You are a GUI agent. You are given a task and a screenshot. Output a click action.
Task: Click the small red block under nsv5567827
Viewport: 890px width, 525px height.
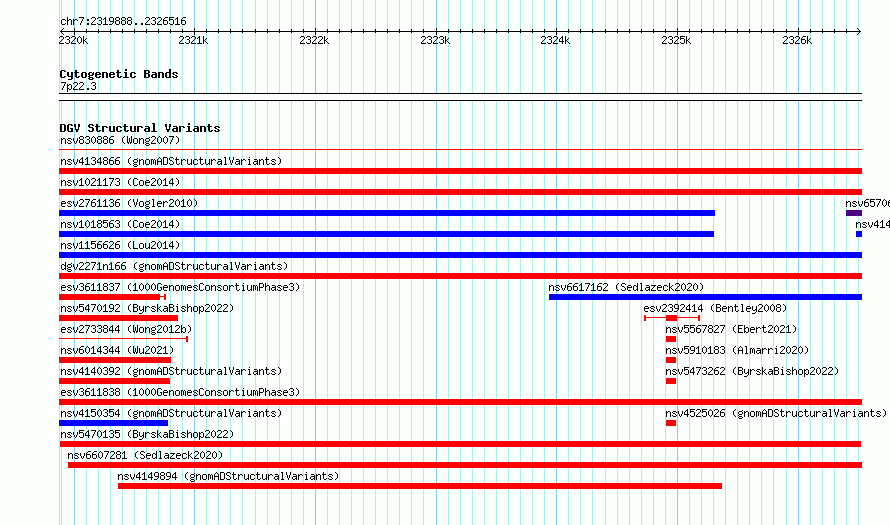coord(671,339)
